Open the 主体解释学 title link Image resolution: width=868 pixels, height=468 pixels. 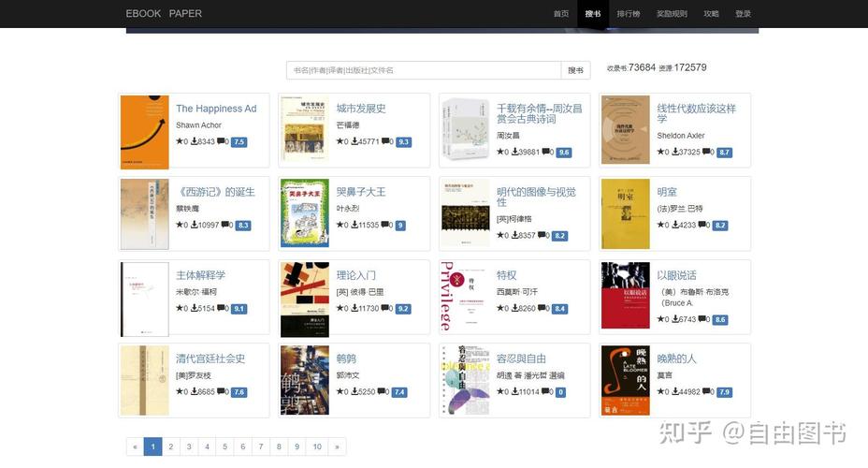[x=200, y=275]
